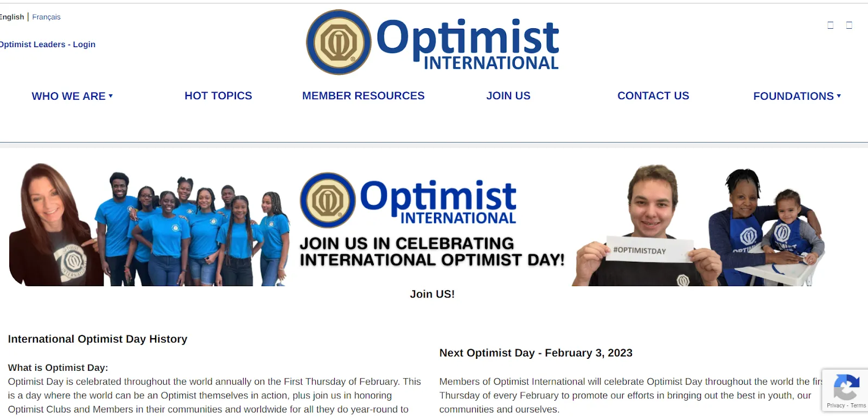The height and width of the screenshot is (419, 868).
Task: Click the blue-shirt group photo in banner
Action: (193, 229)
